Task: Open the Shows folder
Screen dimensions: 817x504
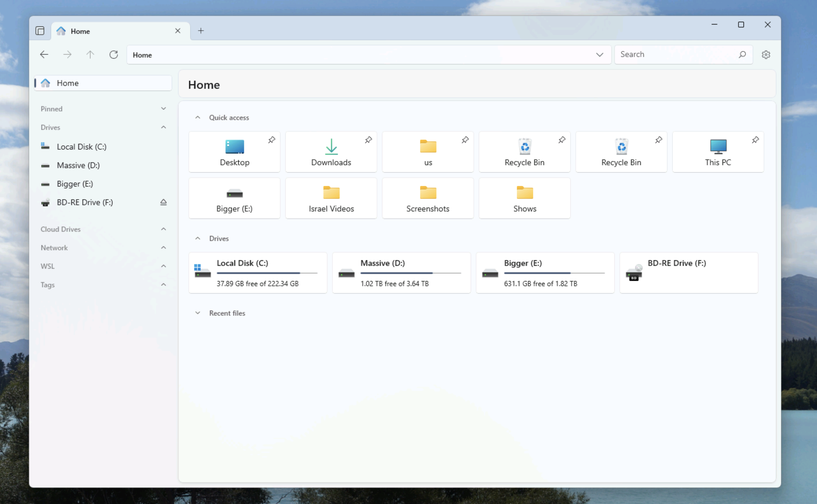Action: point(524,198)
